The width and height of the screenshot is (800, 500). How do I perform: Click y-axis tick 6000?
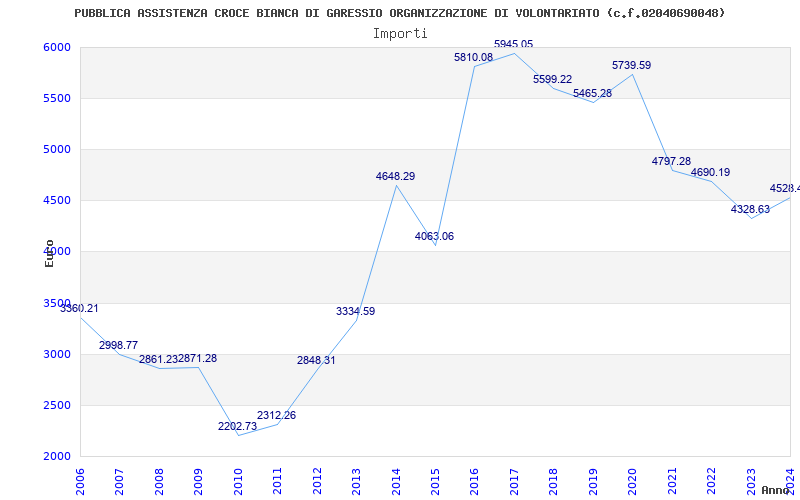tap(57, 47)
